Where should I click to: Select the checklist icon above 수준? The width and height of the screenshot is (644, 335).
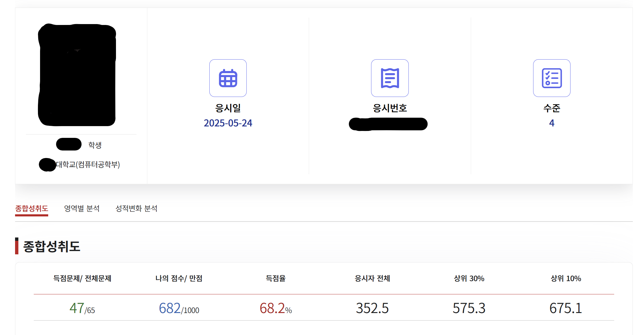551,78
